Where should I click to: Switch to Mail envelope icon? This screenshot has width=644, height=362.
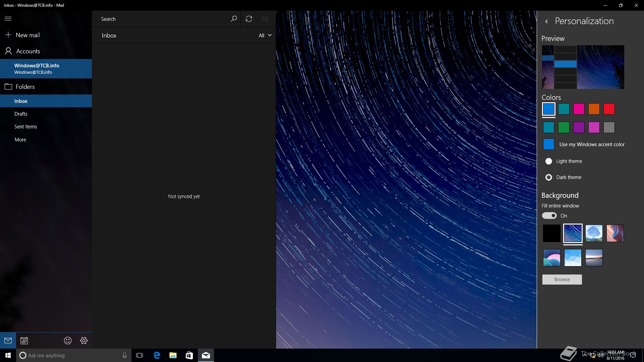tap(8, 341)
